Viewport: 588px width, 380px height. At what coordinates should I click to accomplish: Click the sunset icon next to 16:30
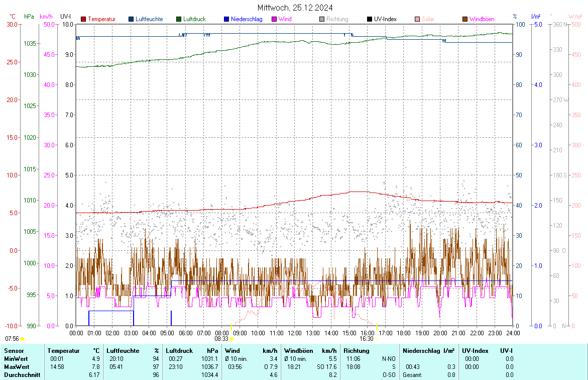(x=377, y=339)
